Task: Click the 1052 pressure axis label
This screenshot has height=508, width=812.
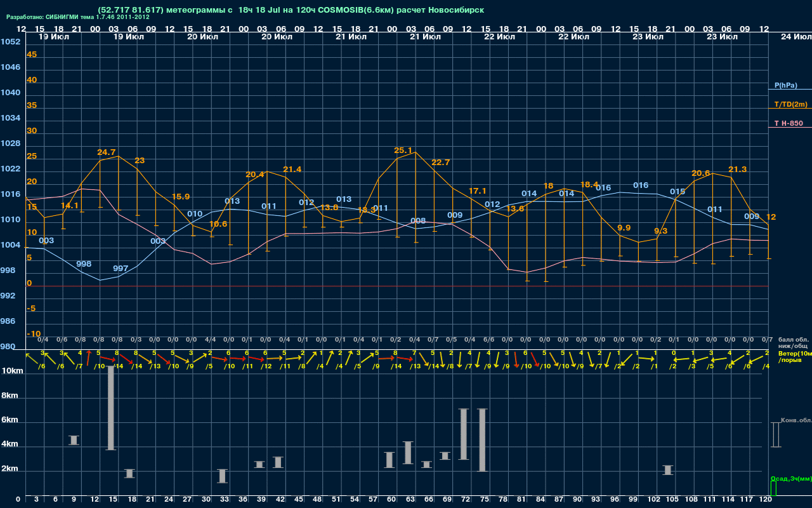Action: point(10,42)
